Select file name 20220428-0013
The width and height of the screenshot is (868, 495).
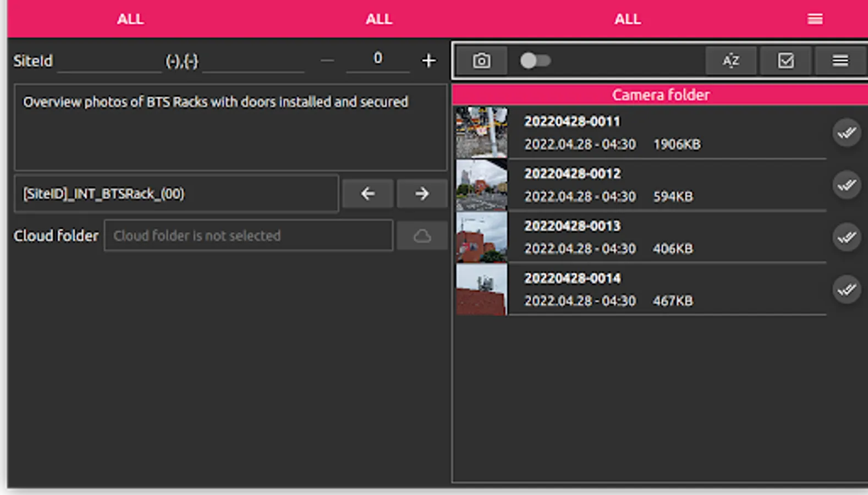pos(572,226)
